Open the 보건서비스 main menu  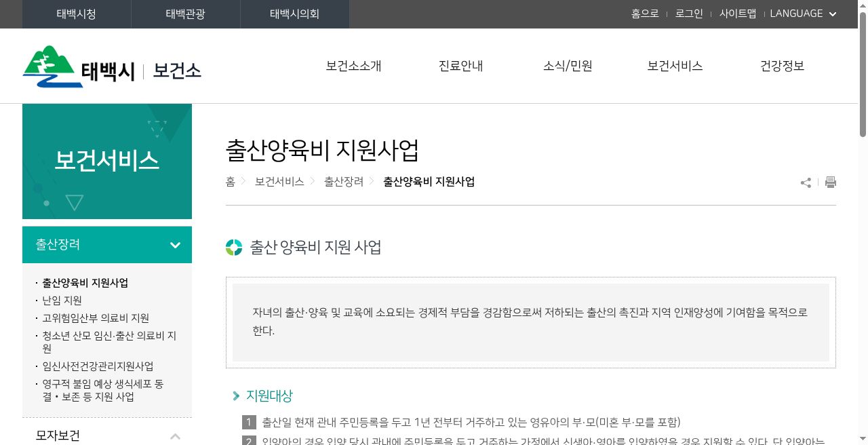pos(675,66)
